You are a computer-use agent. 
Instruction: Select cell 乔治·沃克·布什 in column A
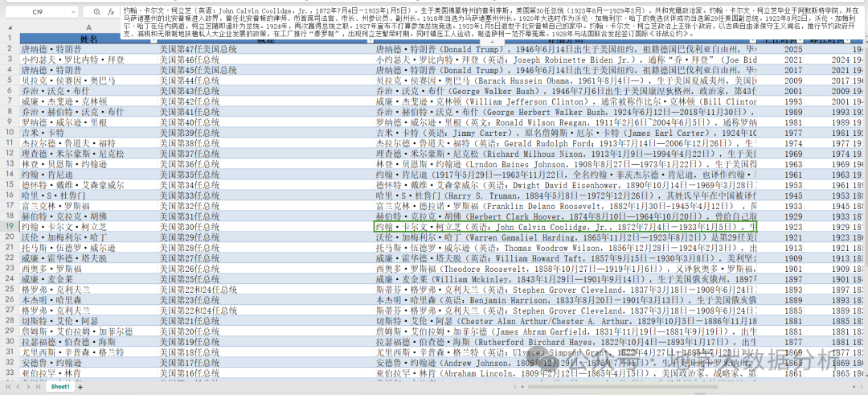click(88, 91)
